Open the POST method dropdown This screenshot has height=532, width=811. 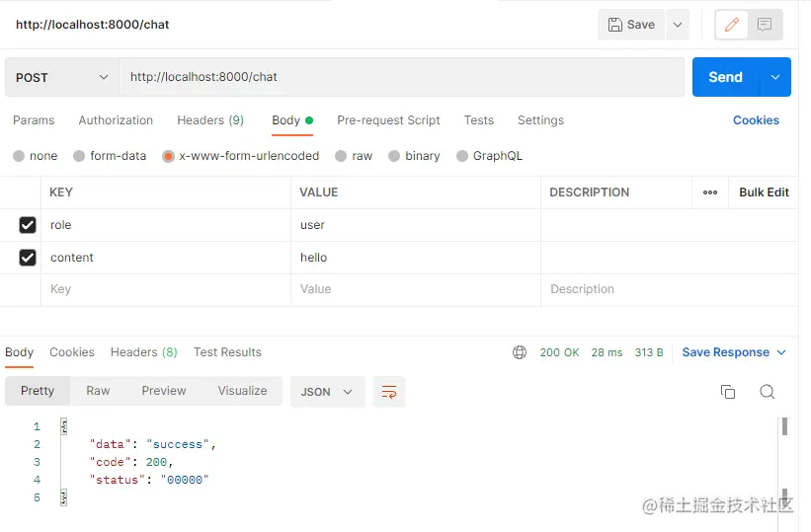(62, 77)
